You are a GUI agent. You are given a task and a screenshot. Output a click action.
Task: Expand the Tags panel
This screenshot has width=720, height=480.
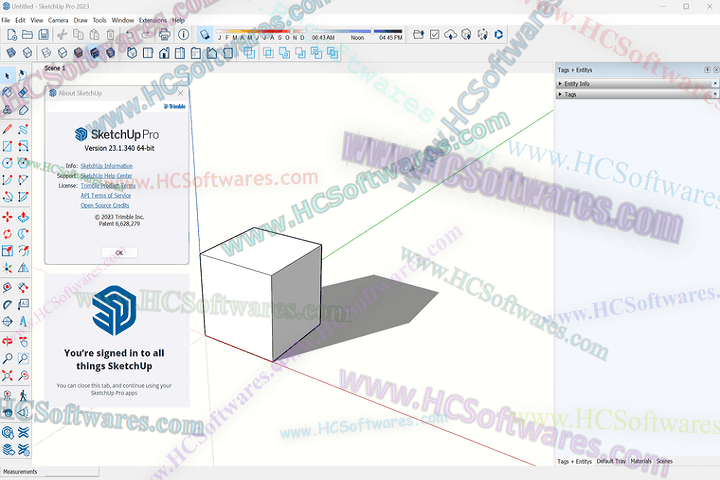click(x=560, y=94)
